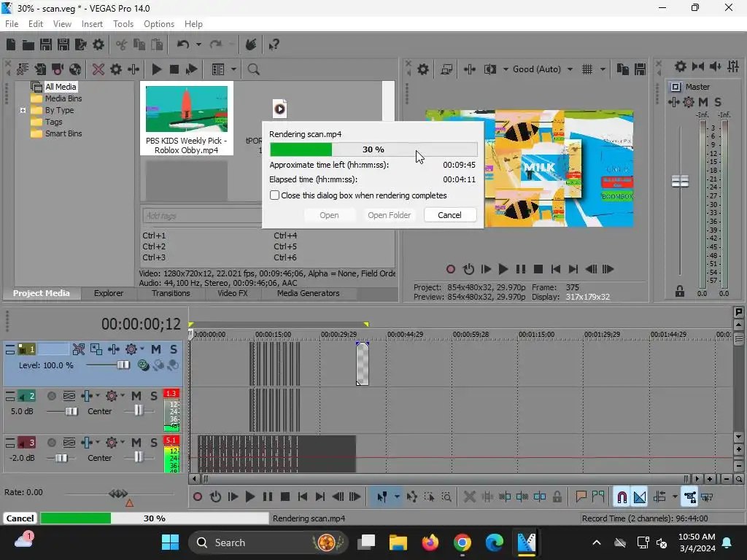Image resolution: width=747 pixels, height=560 pixels.
Task: Click the Split Screen View icon in preview
Action: tap(489, 69)
